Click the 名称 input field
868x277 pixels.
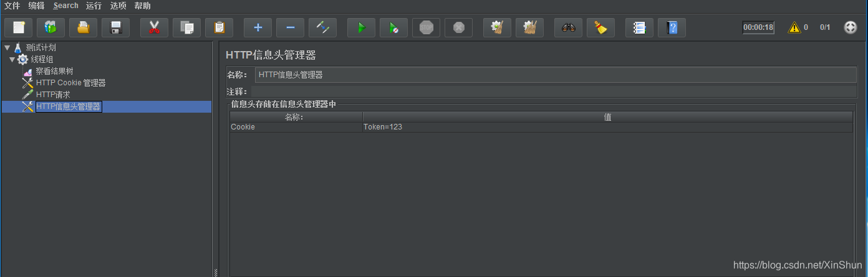point(556,75)
